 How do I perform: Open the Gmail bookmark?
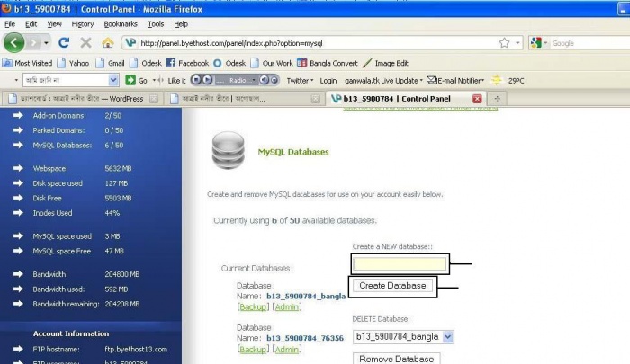111,63
